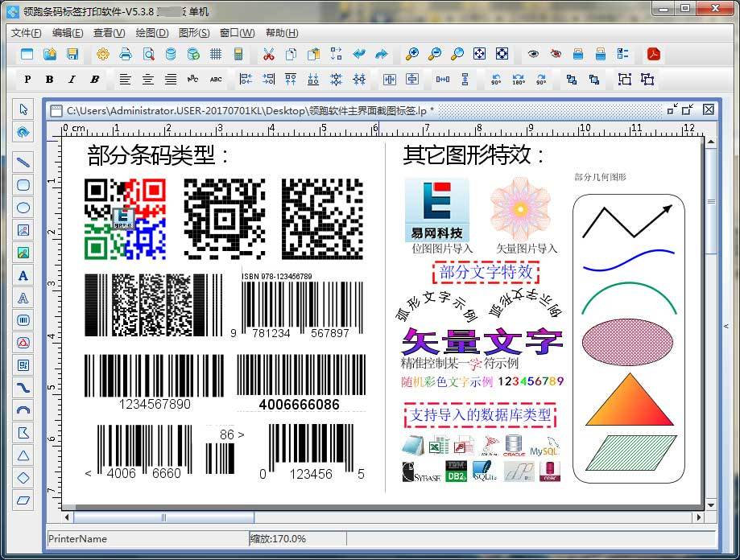
Task: Click the scissors cut icon
Action: coord(268,54)
